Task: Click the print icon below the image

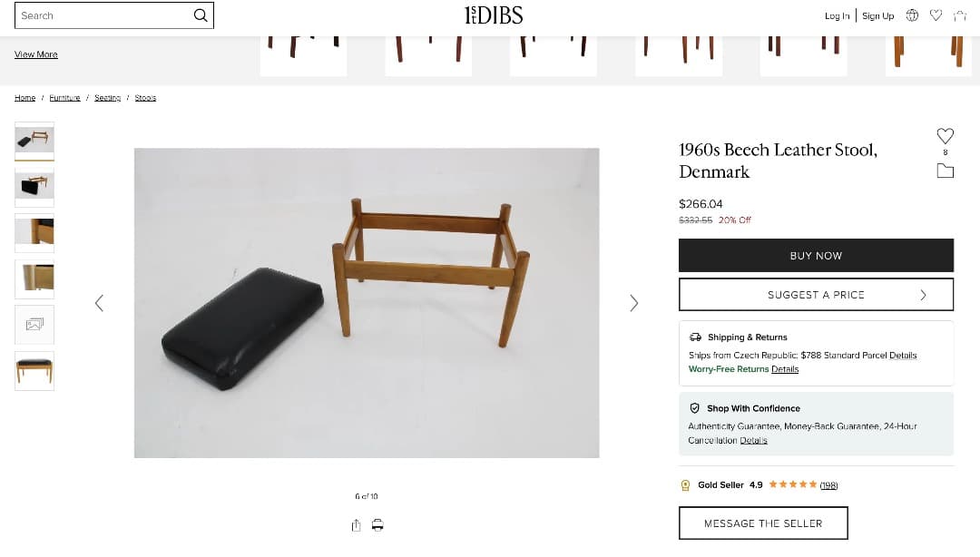Action: [377, 525]
